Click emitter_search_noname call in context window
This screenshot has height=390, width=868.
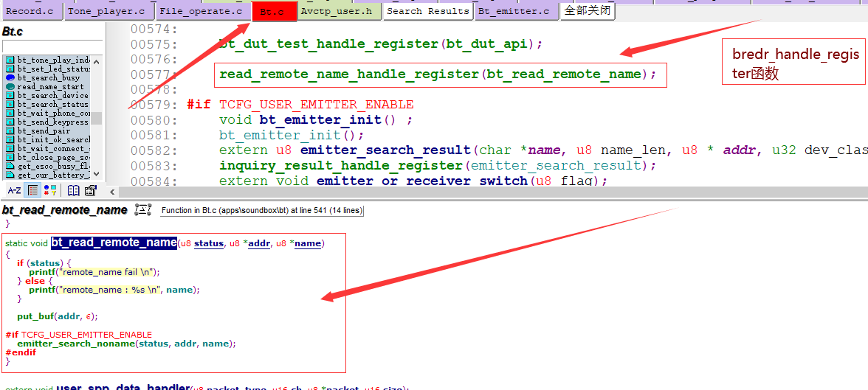point(77,344)
